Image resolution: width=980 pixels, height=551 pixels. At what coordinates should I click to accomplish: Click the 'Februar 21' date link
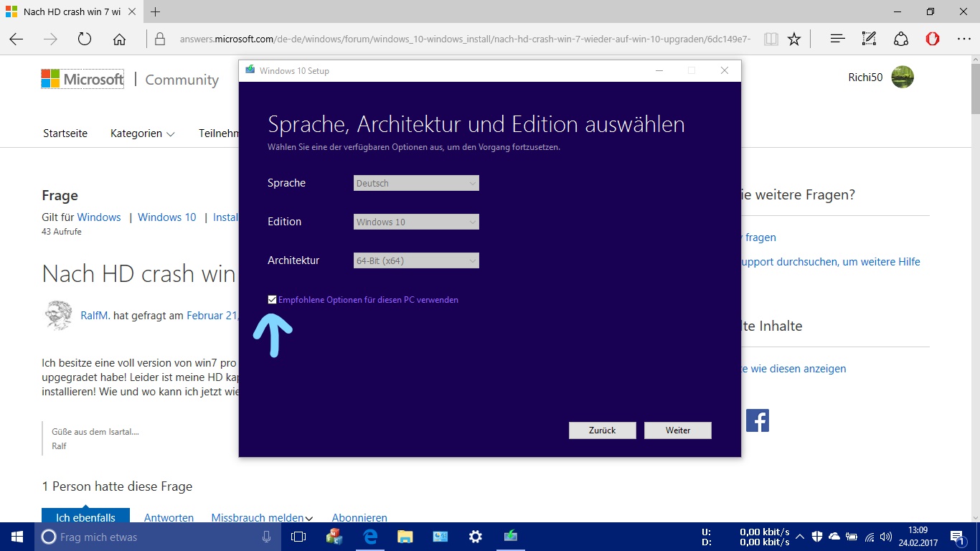coord(212,315)
